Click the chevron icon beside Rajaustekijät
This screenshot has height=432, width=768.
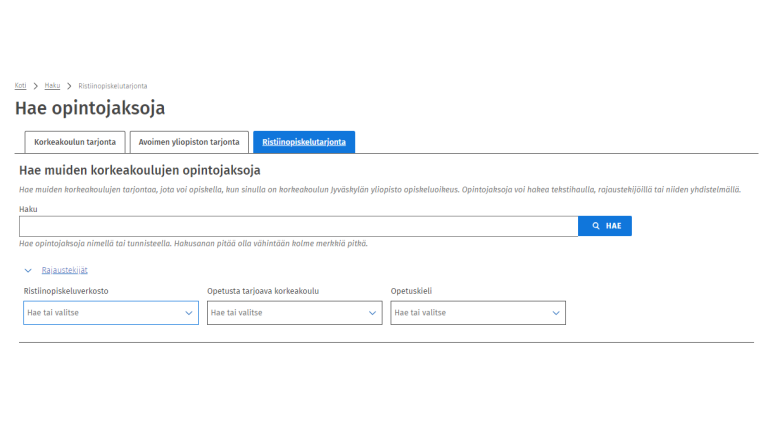28,270
